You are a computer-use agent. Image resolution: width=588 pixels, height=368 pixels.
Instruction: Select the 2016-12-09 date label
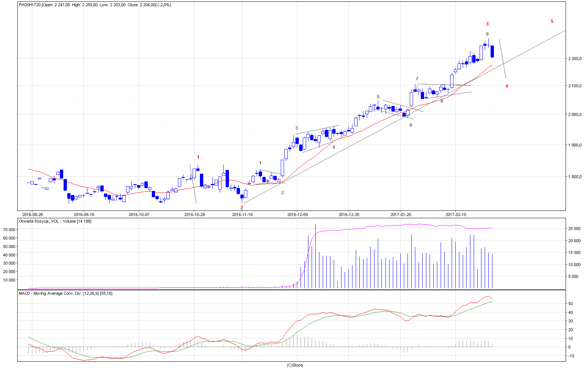click(297, 214)
